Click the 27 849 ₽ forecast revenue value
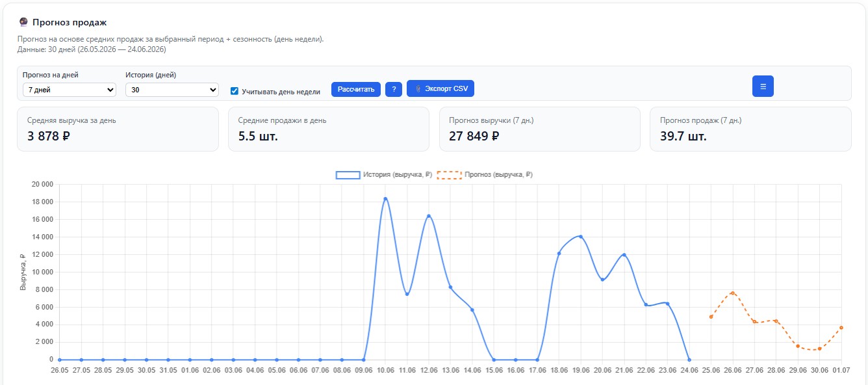The width and height of the screenshot is (868, 385). pyautogui.click(x=474, y=136)
